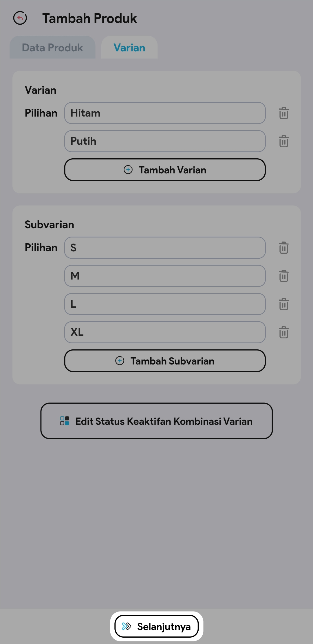313x644 pixels.
Task: Tap the back arrow icon
Action: [20, 18]
